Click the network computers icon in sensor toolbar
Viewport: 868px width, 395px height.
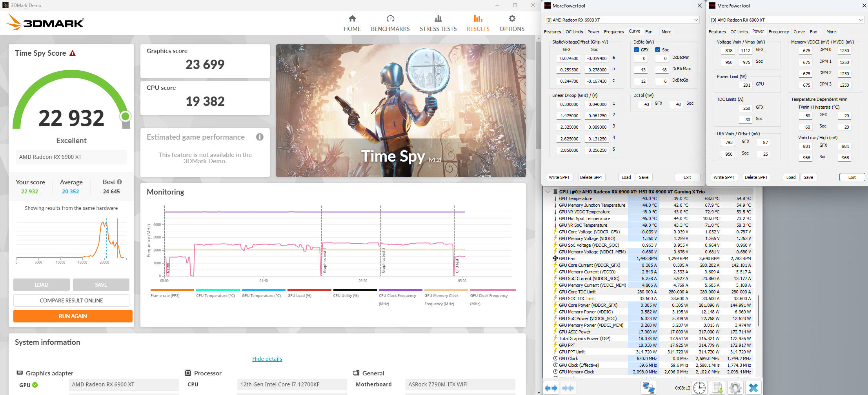tap(648, 388)
